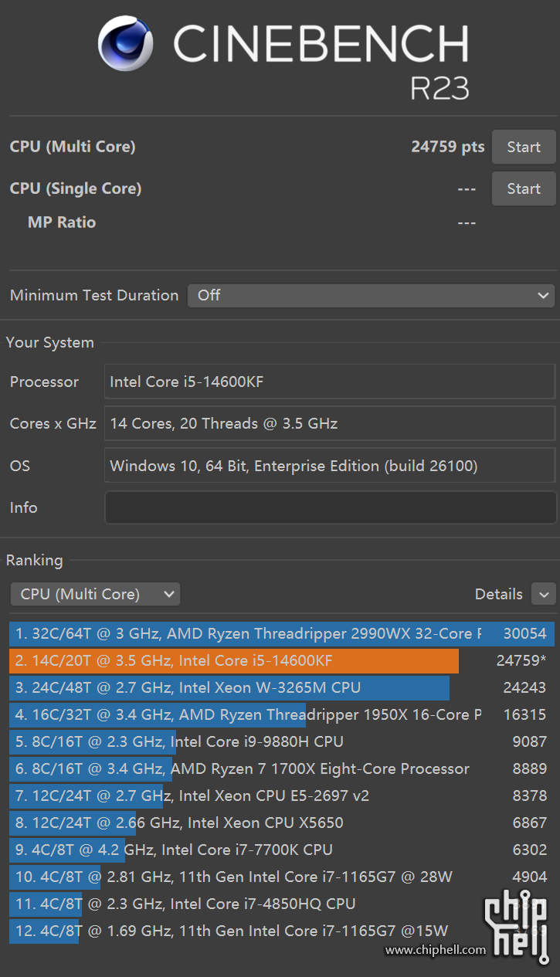This screenshot has width=560, height=977.
Task: Click the Info input field
Action: (331, 507)
